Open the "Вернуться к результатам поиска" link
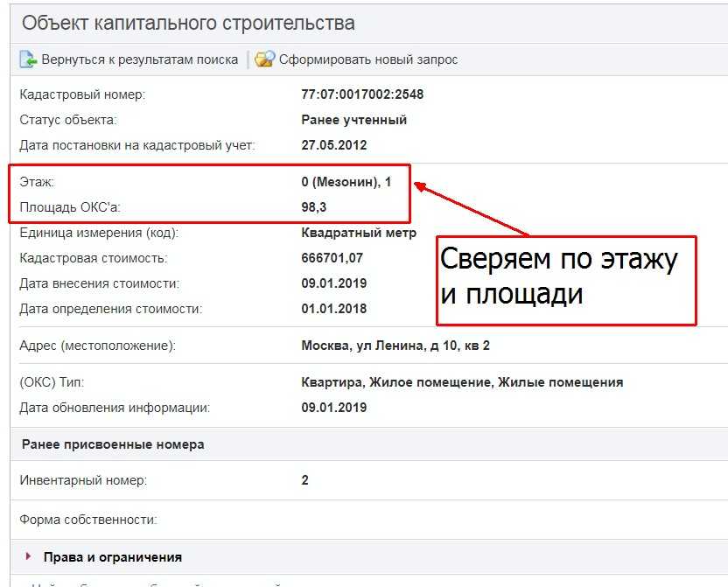This screenshot has height=587, width=728. 139,60
